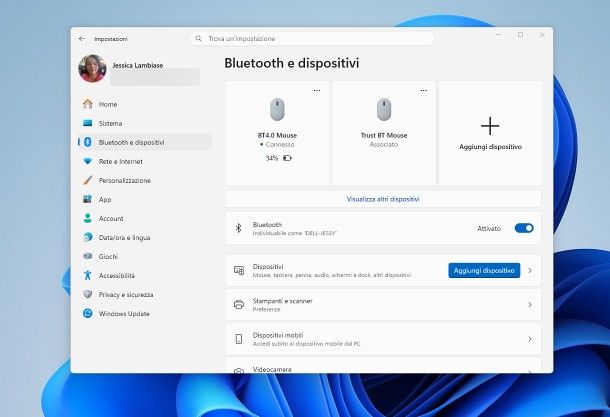The height and width of the screenshot is (417, 610).
Task: Expand Dispositivi mobili chevron
Action: 530,339
